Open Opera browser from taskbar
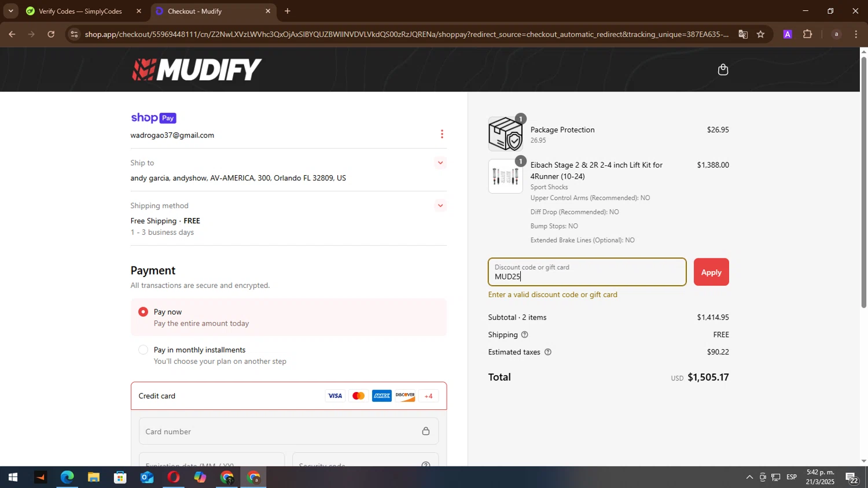The height and width of the screenshot is (488, 868). [x=174, y=478]
